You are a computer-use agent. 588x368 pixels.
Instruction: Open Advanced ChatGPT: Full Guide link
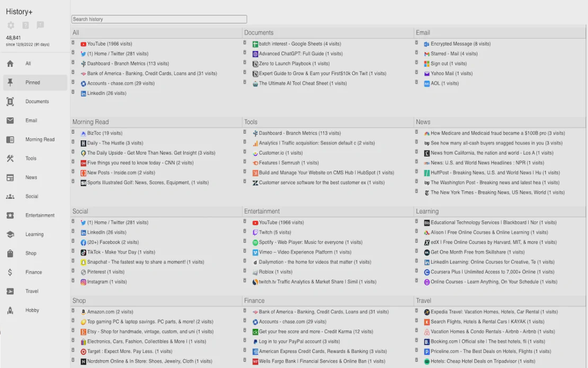pos(301,54)
